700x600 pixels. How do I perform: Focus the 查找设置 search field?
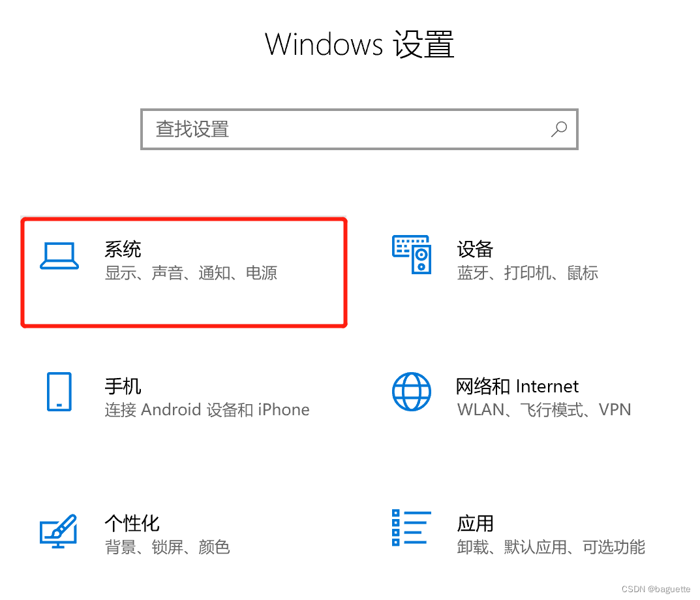(x=359, y=129)
